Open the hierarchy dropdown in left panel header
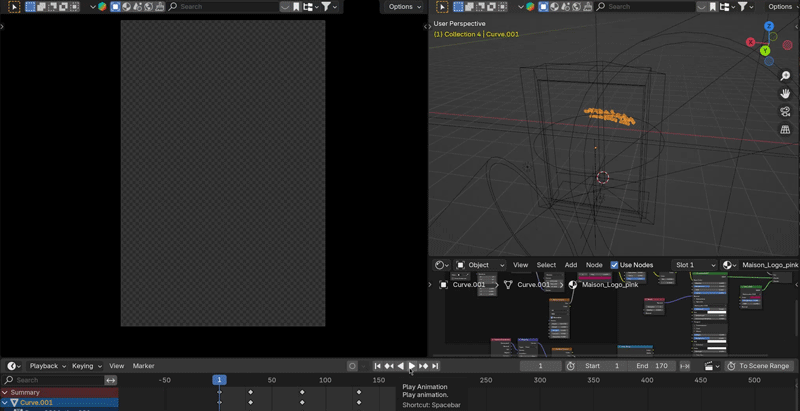The width and height of the screenshot is (800, 411). 311,7
